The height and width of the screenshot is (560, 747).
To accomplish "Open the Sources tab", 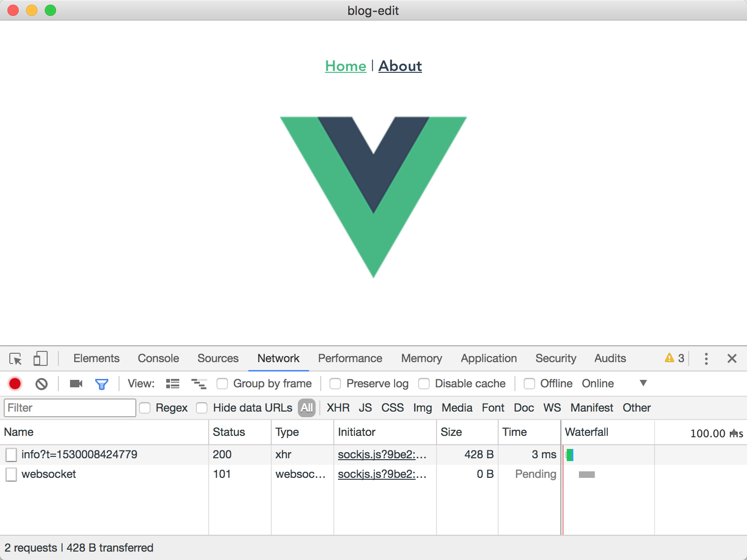I will pos(218,358).
